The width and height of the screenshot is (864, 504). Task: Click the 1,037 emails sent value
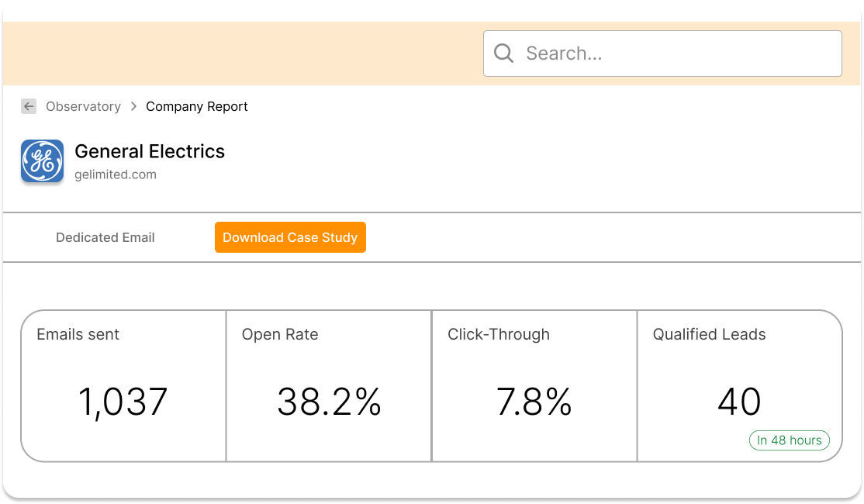[123, 402]
